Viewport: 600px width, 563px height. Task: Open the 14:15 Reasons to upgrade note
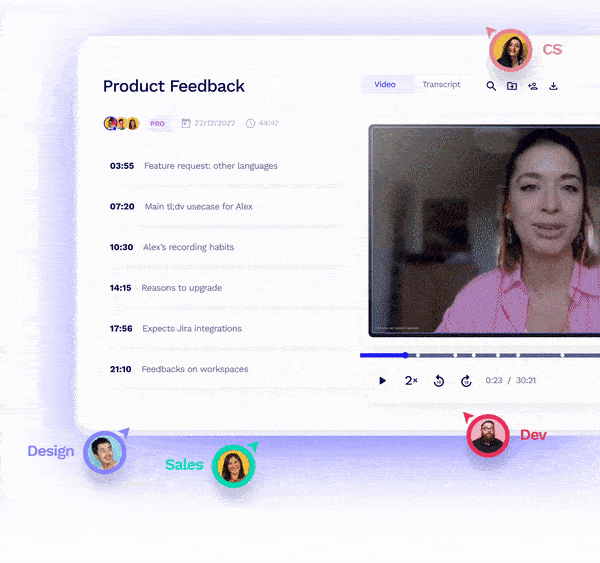pos(166,288)
